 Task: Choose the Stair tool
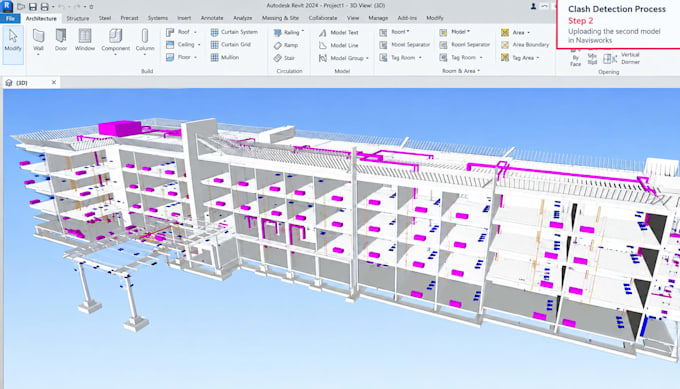point(284,58)
